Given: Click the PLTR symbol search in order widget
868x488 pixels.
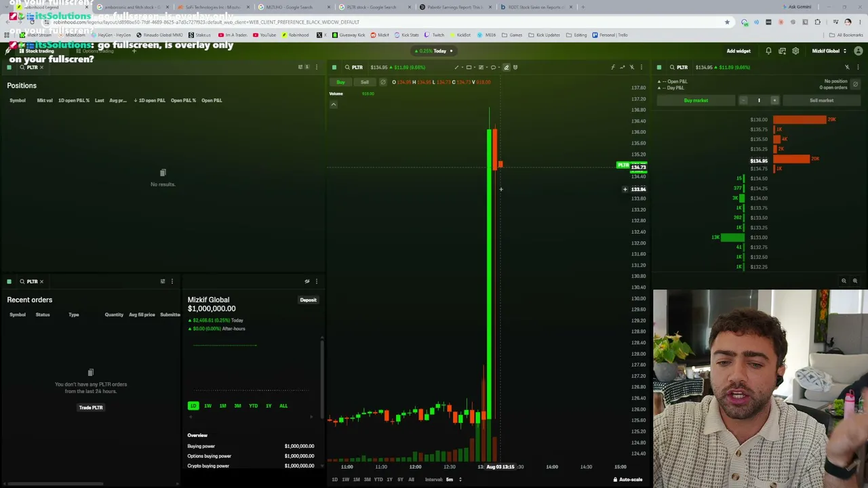Looking at the screenshot, I should (678, 67).
